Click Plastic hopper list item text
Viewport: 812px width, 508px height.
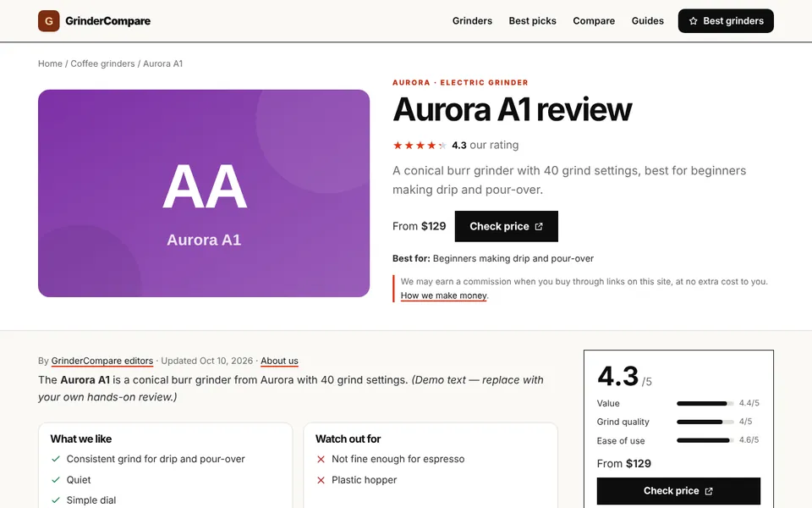coord(364,480)
